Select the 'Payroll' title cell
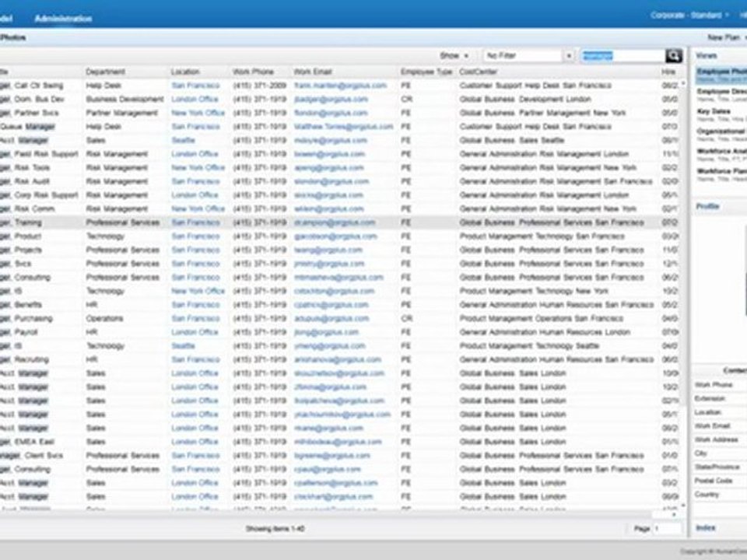747x560 pixels. (x=19, y=332)
